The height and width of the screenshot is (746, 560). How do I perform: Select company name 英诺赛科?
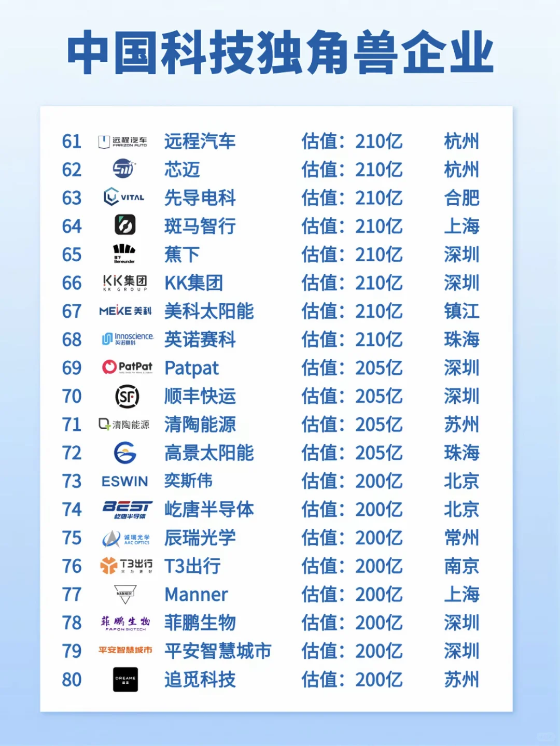[x=200, y=340]
